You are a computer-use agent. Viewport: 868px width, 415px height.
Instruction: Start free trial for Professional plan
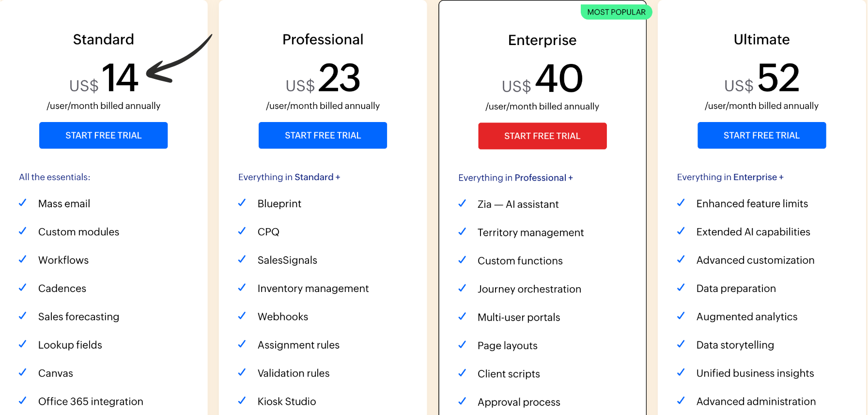323,136
